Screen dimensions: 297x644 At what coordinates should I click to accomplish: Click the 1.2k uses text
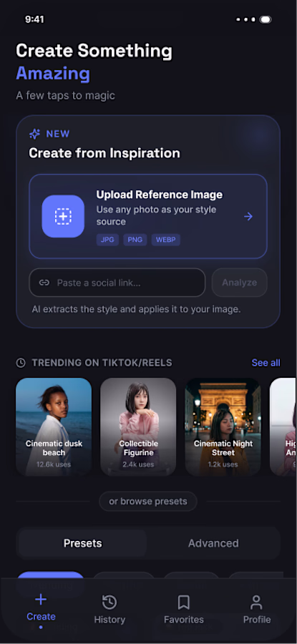click(223, 464)
